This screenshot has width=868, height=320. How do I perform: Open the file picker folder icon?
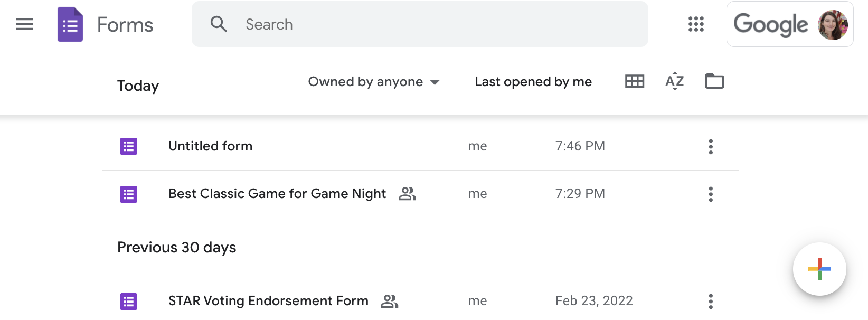(714, 81)
